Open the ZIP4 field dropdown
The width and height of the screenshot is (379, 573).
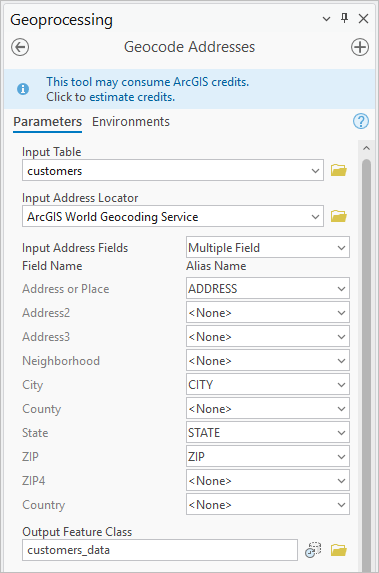click(x=268, y=481)
